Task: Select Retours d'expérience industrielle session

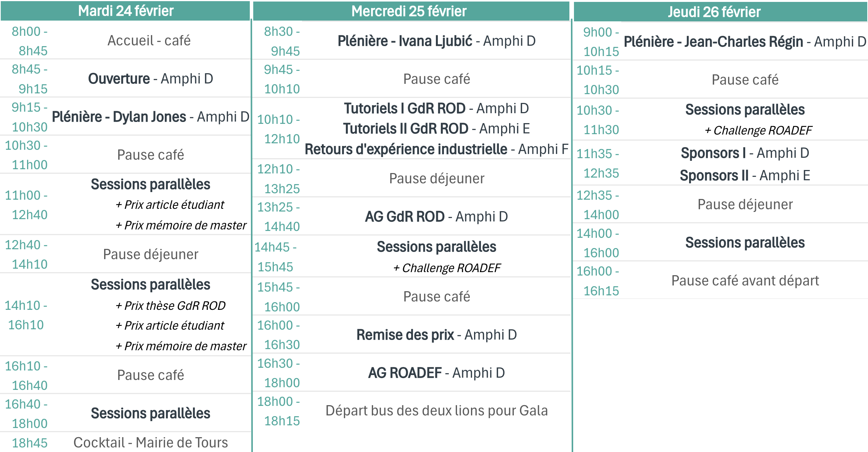Action: (x=436, y=149)
